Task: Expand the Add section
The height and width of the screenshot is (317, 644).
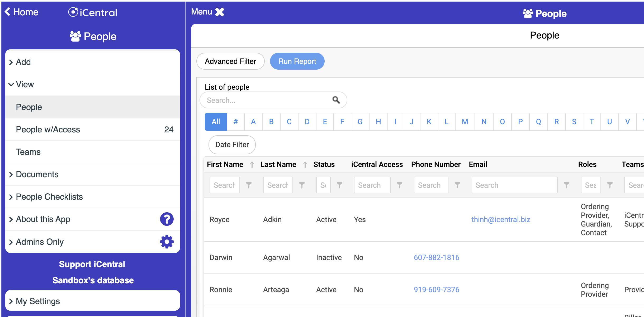Action: click(23, 62)
